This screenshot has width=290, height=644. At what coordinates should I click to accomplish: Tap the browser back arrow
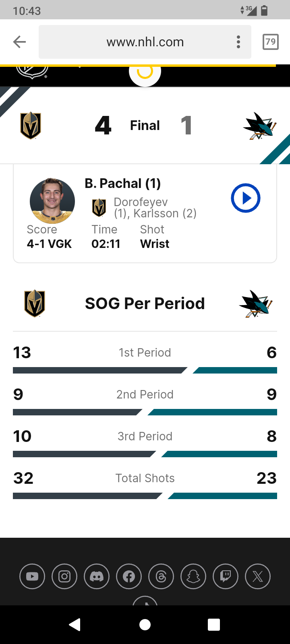pyautogui.click(x=19, y=42)
